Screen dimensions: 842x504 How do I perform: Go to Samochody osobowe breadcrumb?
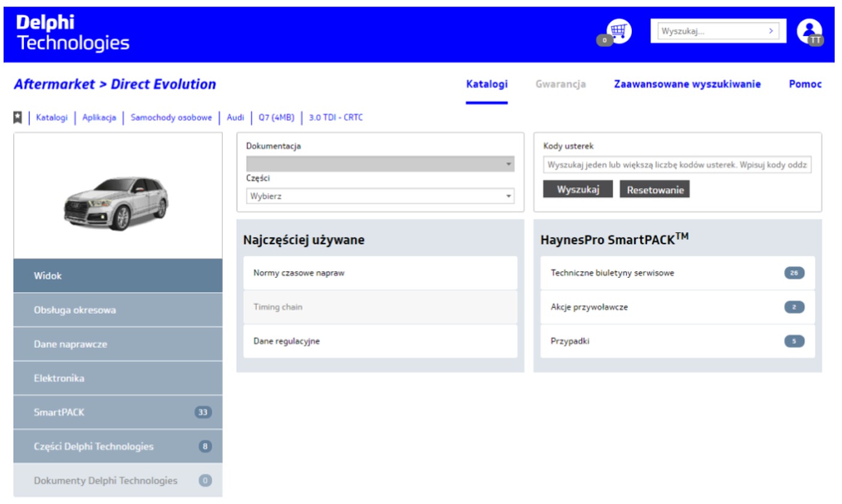tap(171, 118)
